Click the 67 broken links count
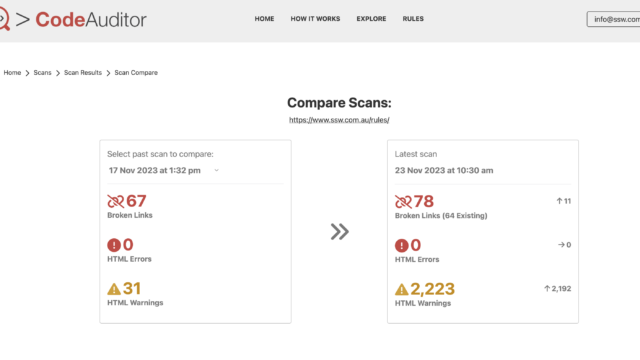This screenshot has height=360, width=640. coord(136,201)
